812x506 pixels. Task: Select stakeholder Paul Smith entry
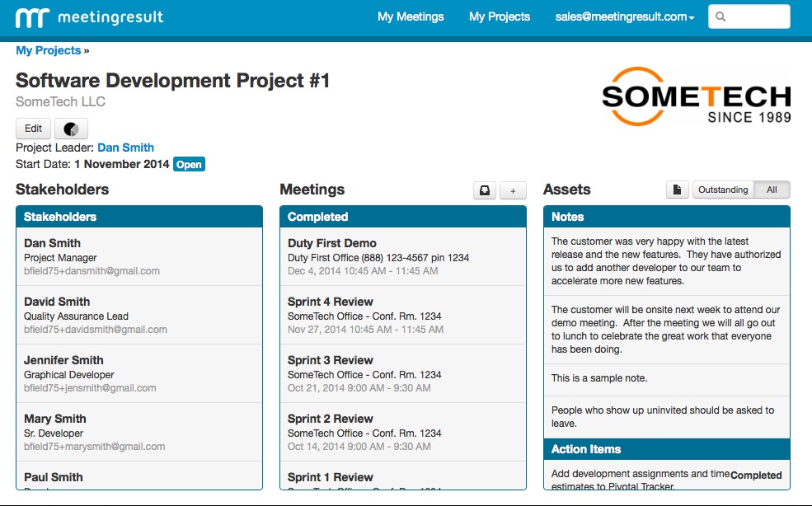(x=139, y=476)
